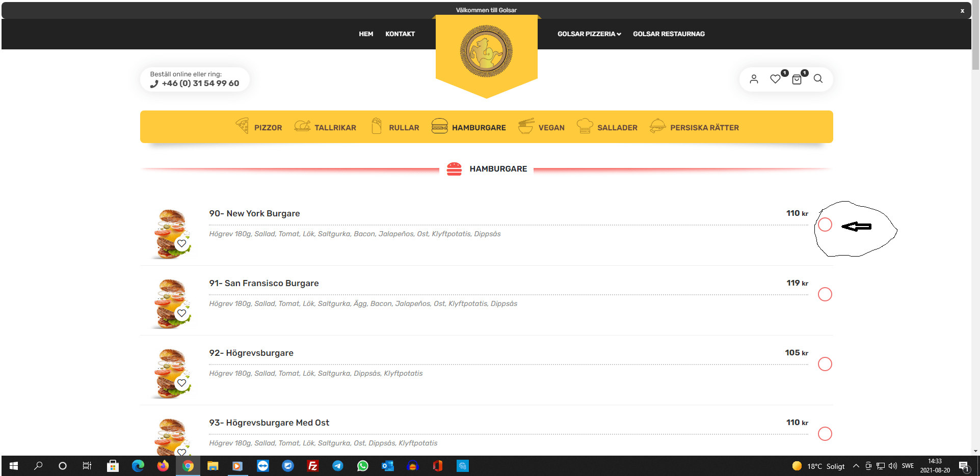Open the volume control in system tray
Screen dimensions: 980x476
tap(892, 466)
